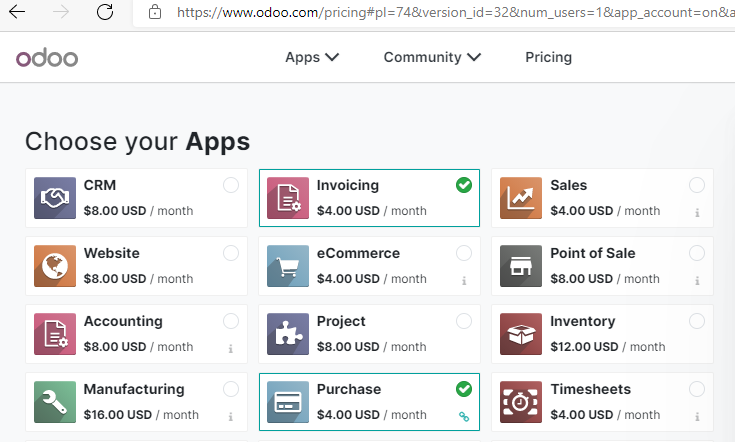
Task: Click the Invoicing app title
Action: tap(348, 185)
